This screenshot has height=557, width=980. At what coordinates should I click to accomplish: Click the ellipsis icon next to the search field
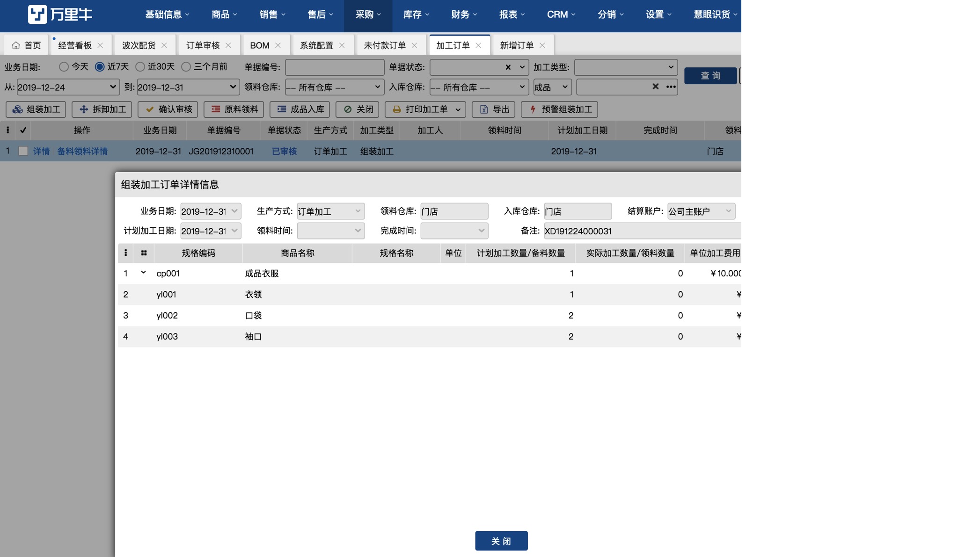click(x=671, y=87)
